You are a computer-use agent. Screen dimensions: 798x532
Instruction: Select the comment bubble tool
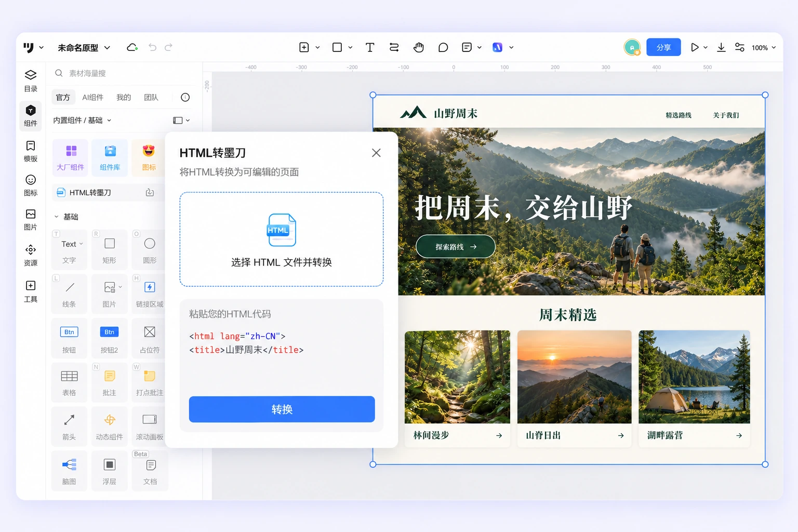[x=443, y=47]
